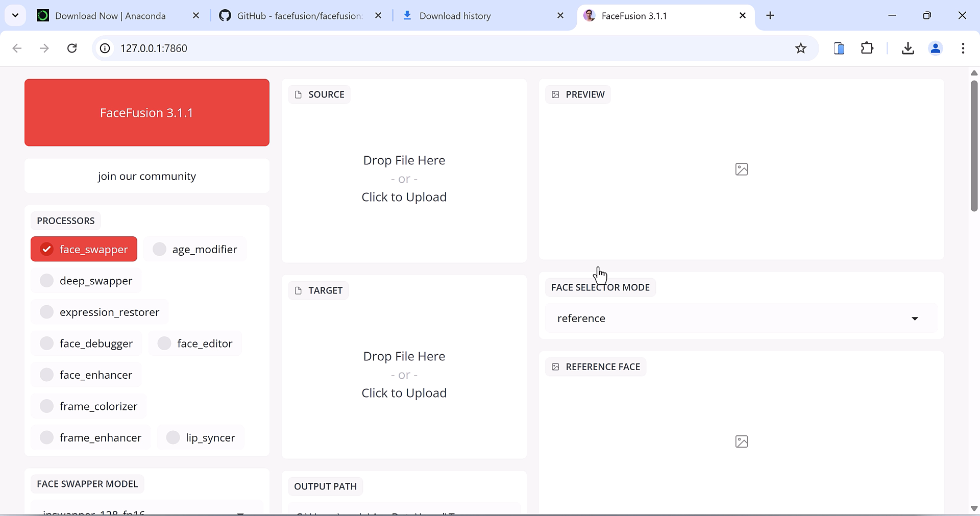Close the Download history tab

coord(560,16)
